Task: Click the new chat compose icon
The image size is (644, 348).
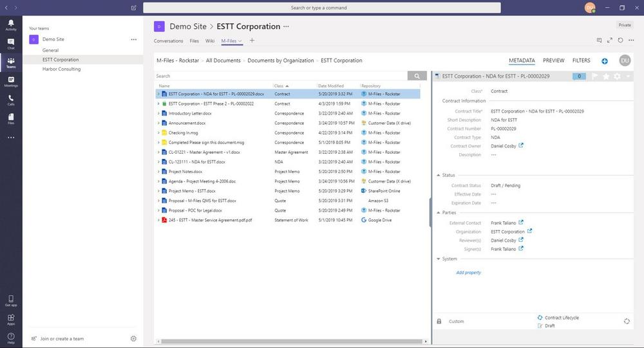Action: pos(133,8)
